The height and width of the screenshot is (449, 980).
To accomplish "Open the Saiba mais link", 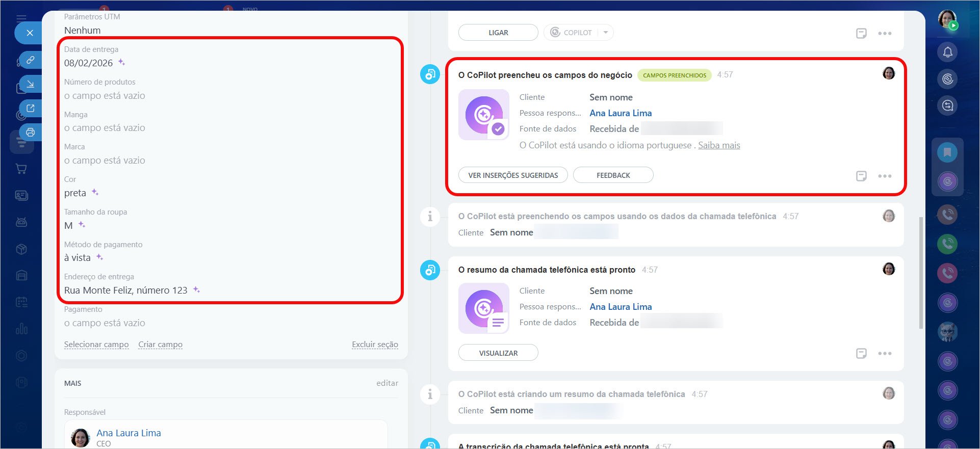I will [x=719, y=145].
